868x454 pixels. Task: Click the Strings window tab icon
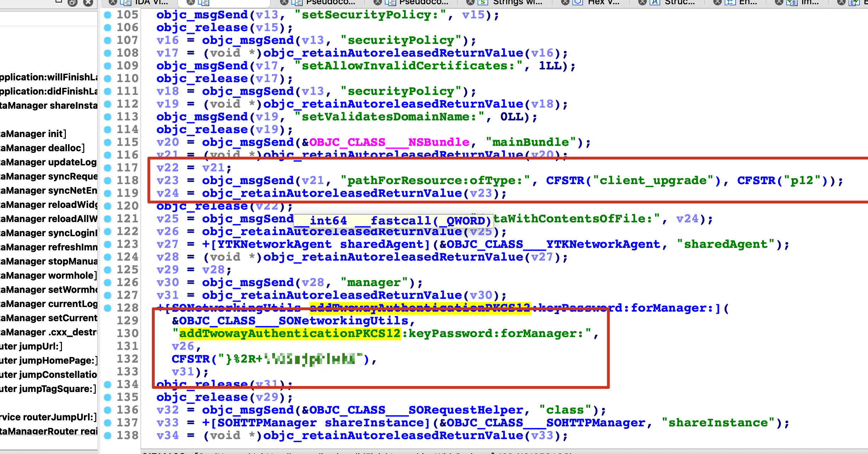tap(483, 2)
